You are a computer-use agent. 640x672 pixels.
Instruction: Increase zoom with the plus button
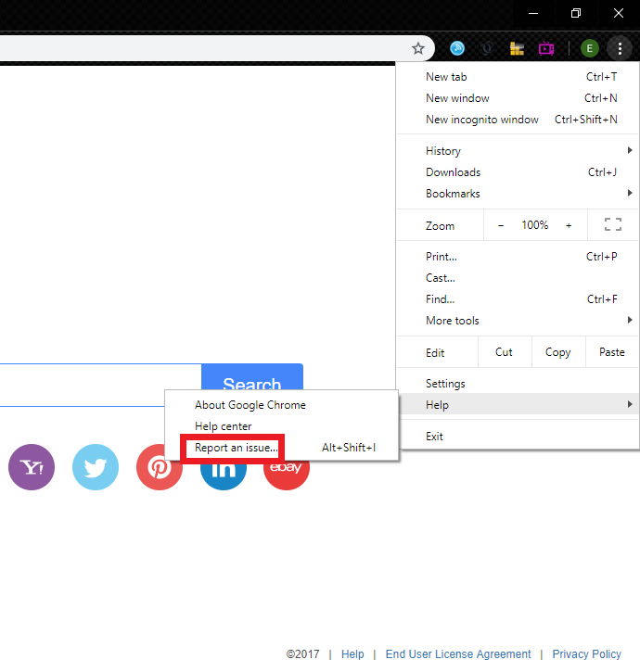click(x=569, y=225)
